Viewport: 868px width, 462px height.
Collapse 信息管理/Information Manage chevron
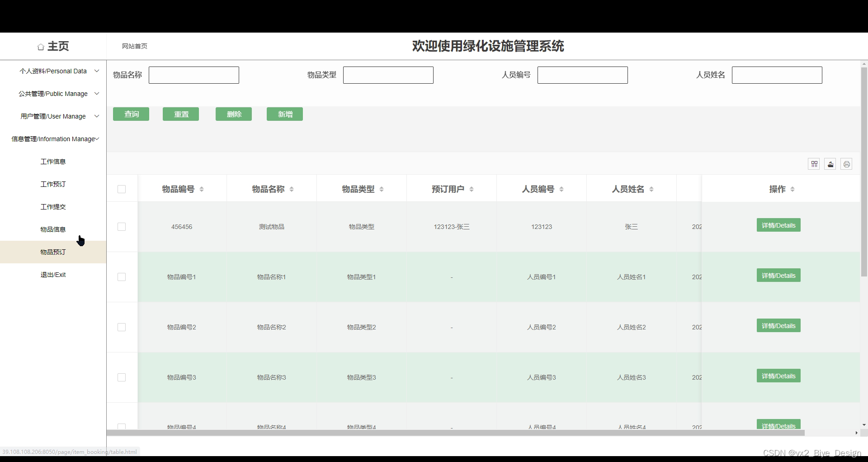tap(97, 139)
